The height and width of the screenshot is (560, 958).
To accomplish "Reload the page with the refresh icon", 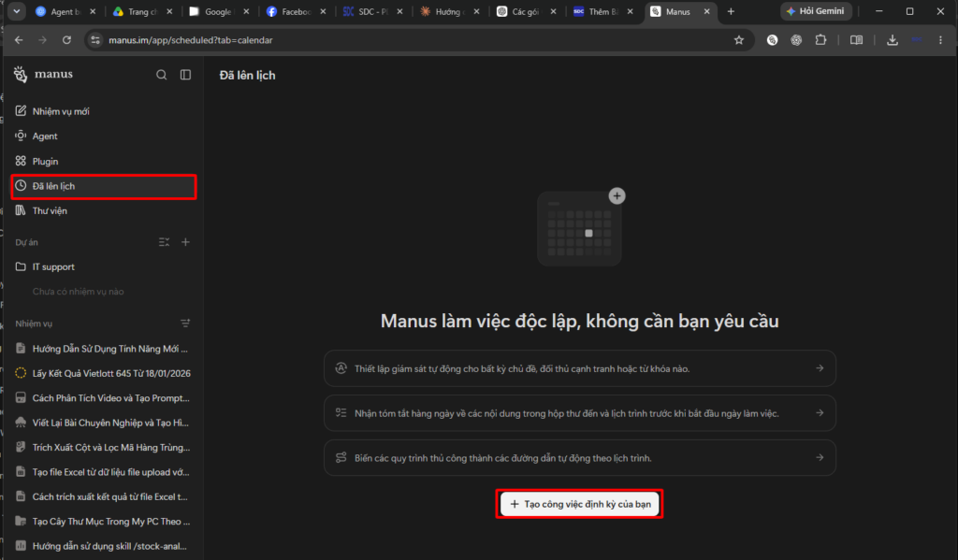I will tap(66, 40).
